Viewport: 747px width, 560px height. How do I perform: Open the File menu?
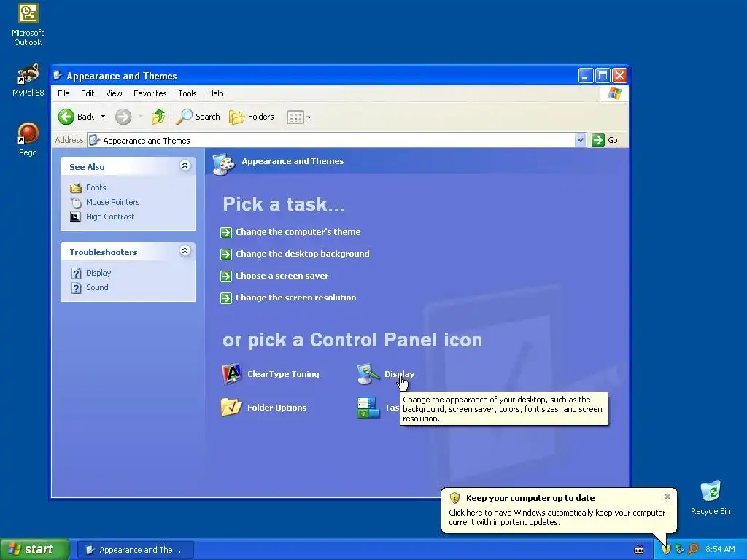[63, 93]
